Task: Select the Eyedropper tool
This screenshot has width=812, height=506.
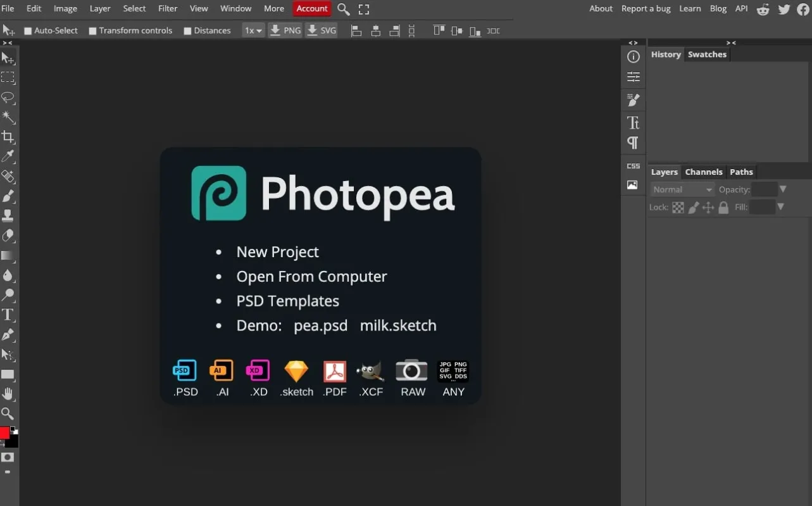Action: click(x=8, y=156)
